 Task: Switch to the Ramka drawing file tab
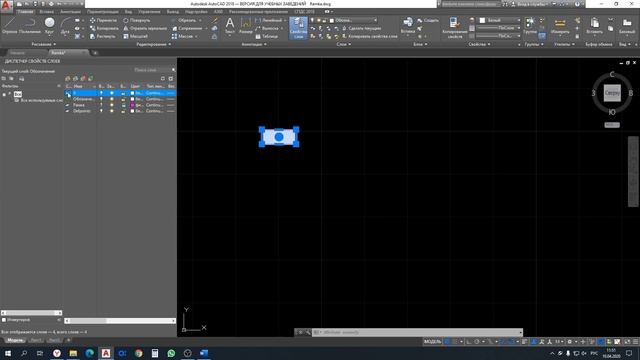click(68, 53)
